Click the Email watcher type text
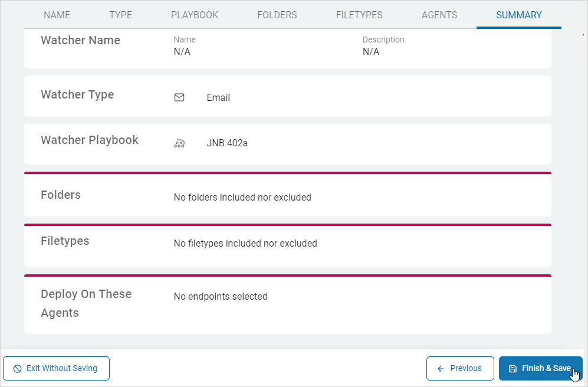Image resolution: width=588 pixels, height=387 pixels. (218, 97)
